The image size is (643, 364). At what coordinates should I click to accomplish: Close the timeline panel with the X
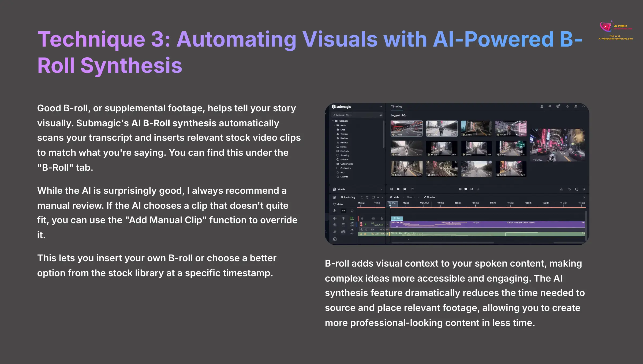point(584,198)
